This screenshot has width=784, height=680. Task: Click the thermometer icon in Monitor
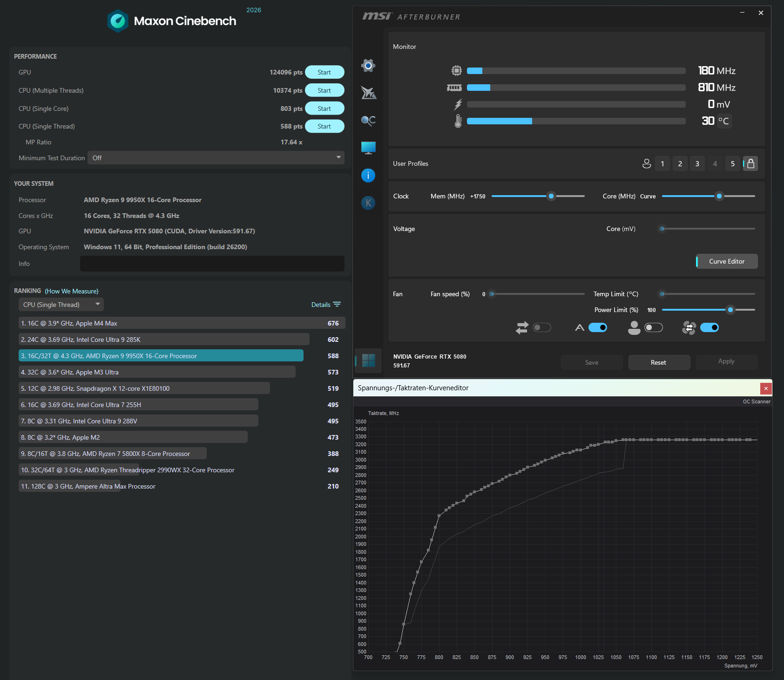[x=458, y=121]
